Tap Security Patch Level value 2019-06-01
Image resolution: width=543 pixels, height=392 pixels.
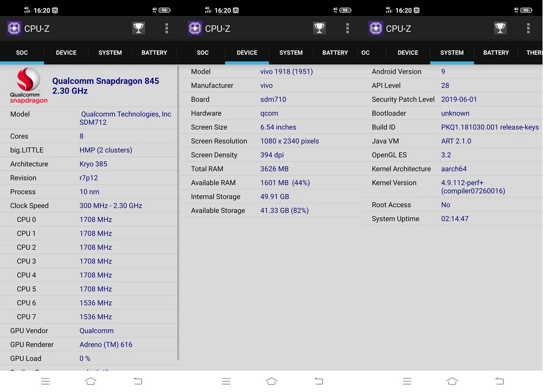point(459,99)
